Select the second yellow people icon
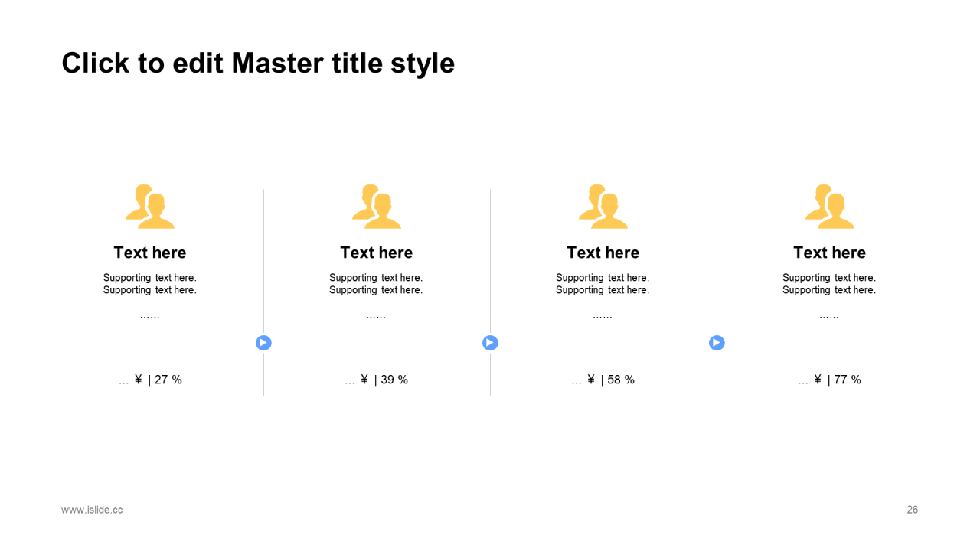980x551 pixels. 377,206
